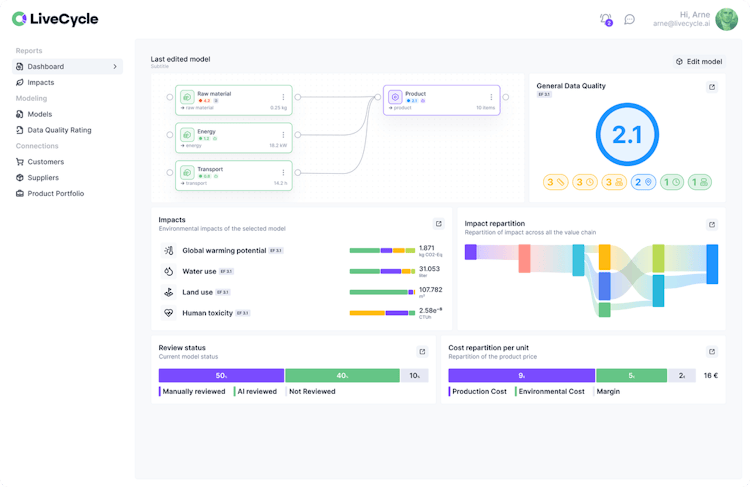This screenshot has width=750, height=487.
Task: Go to Impacts in the sidebar
Action: point(41,83)
